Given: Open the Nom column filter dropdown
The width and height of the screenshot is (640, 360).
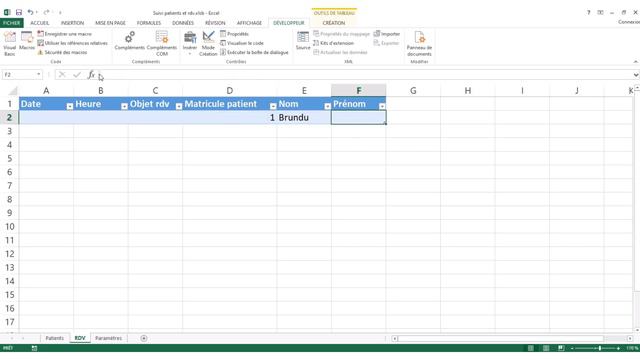Looking at the screenshot, I should pos(327,106).
